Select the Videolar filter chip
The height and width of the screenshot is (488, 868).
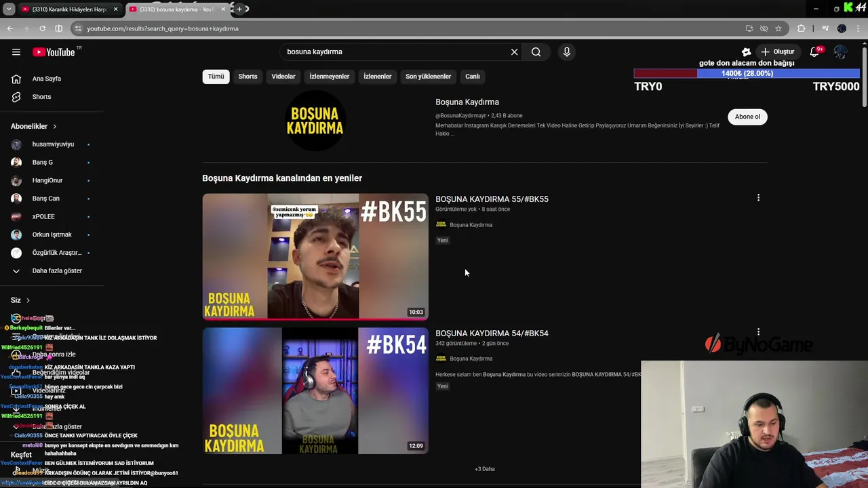click(x=283, y=77)
